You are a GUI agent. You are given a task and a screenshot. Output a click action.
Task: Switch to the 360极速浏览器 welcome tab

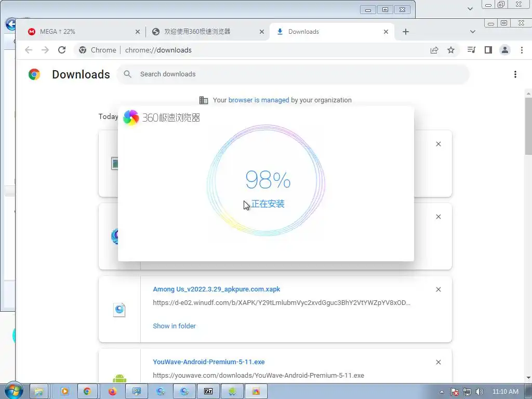[x=207, y=32]
